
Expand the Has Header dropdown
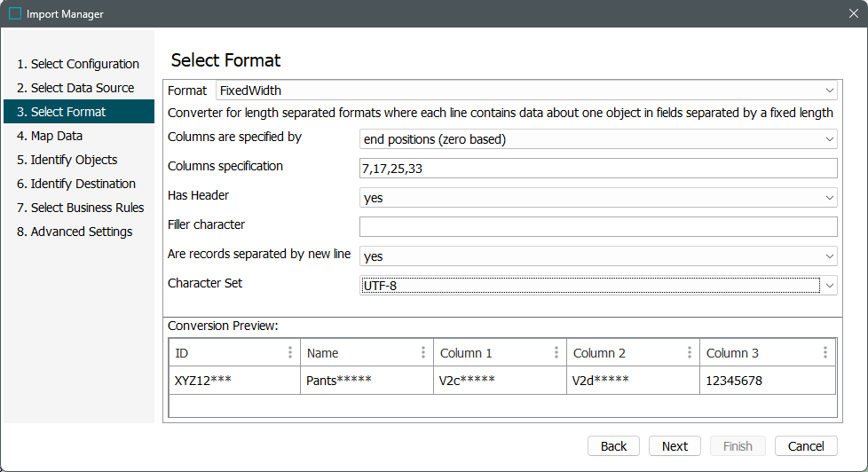pyautogui.click(x=829, y=198)
